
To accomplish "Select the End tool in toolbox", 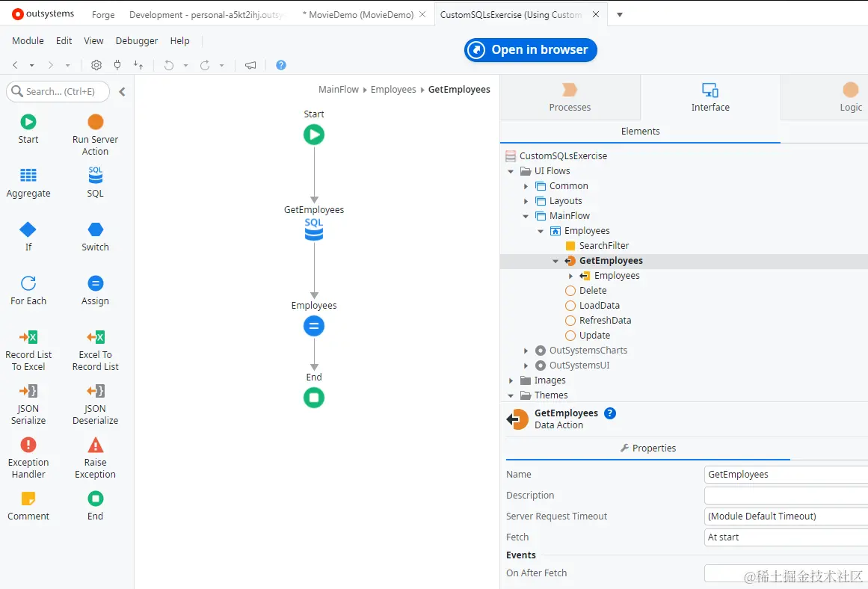I will click(x=95, y=506).
